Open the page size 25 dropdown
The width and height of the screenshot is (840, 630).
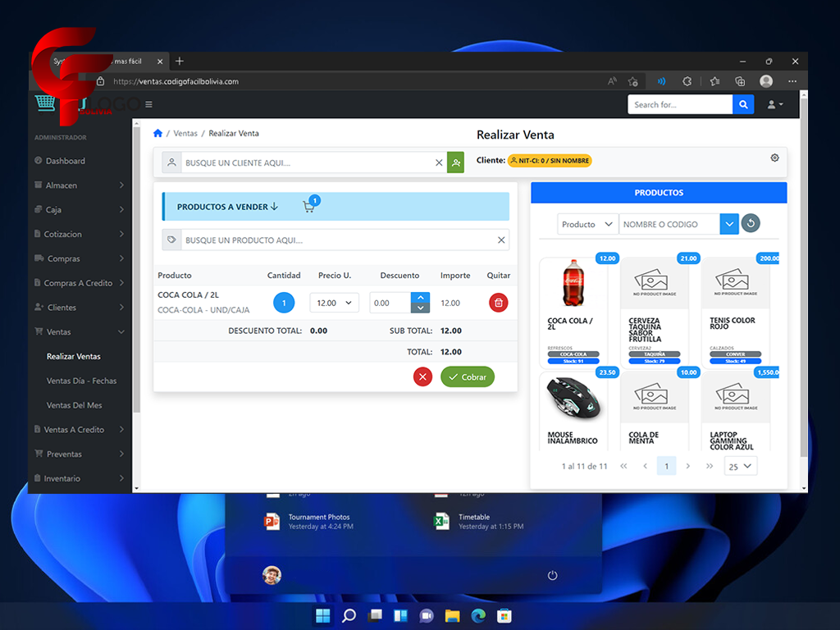click(x=740, y=466)
